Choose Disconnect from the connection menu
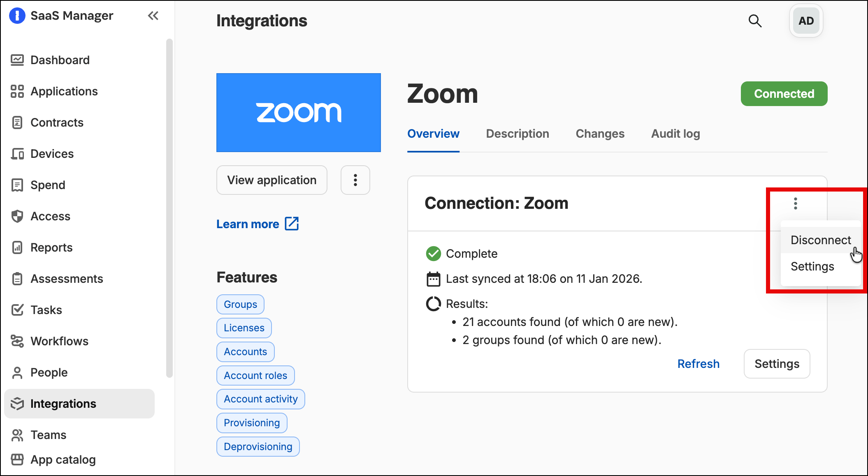868x476 pixels. (x=821, y=240)
